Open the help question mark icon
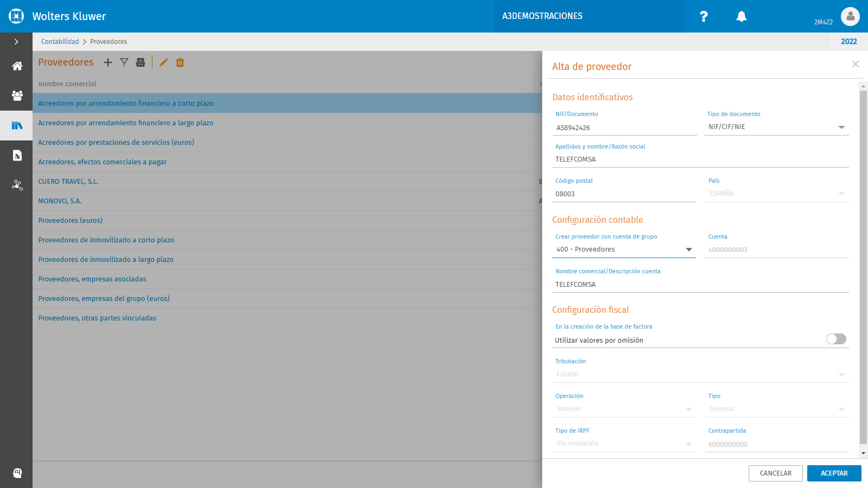Viewport: 868px width, 488px height. 704,16
